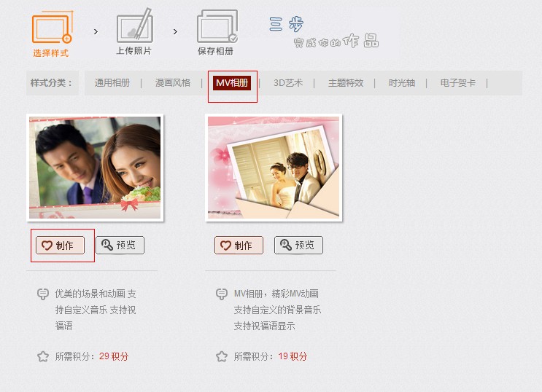
Task: Select the 电子贺卡 category
Action: (x=458, y=83)
